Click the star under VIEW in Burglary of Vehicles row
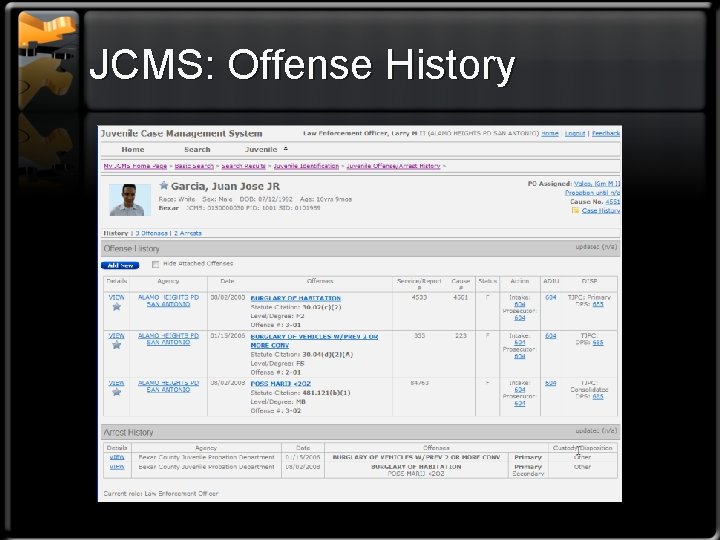720x540 pixels. tap(117, 345)
